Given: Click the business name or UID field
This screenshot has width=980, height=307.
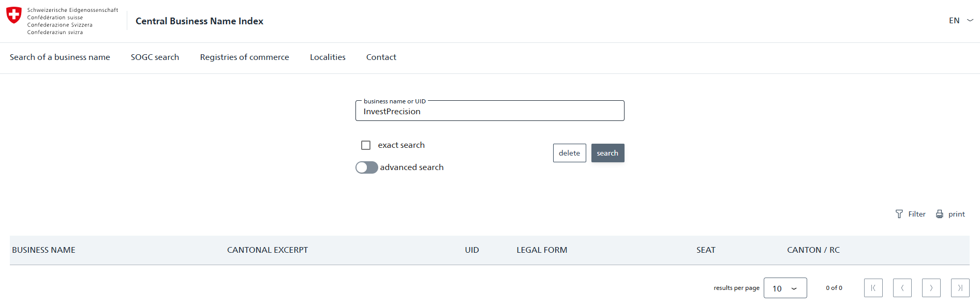Looking at the screenshot, I should 489,112.
